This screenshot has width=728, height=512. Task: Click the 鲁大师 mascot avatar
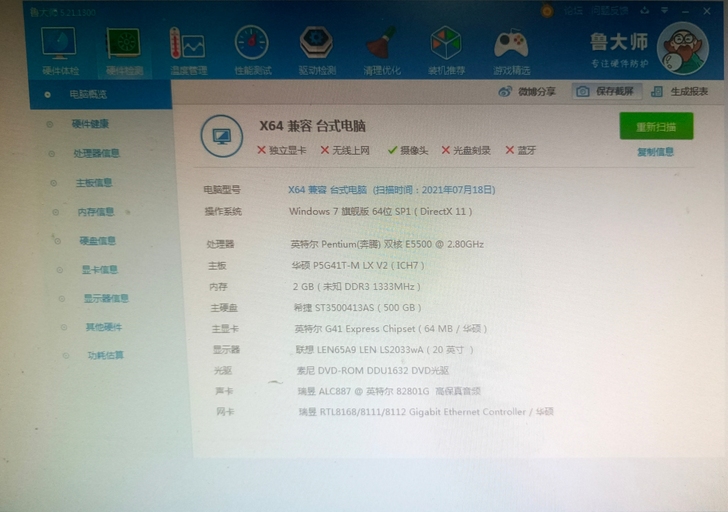(x=682, y=48)
